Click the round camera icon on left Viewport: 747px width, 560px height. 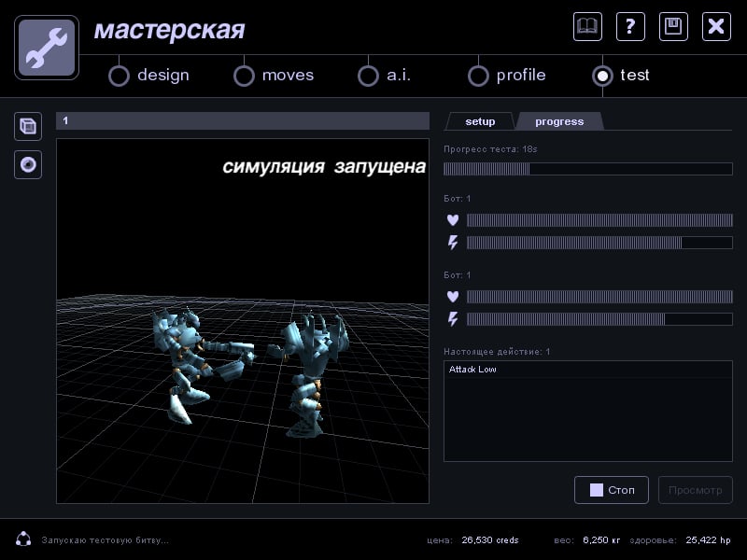(x=28, y=165)
